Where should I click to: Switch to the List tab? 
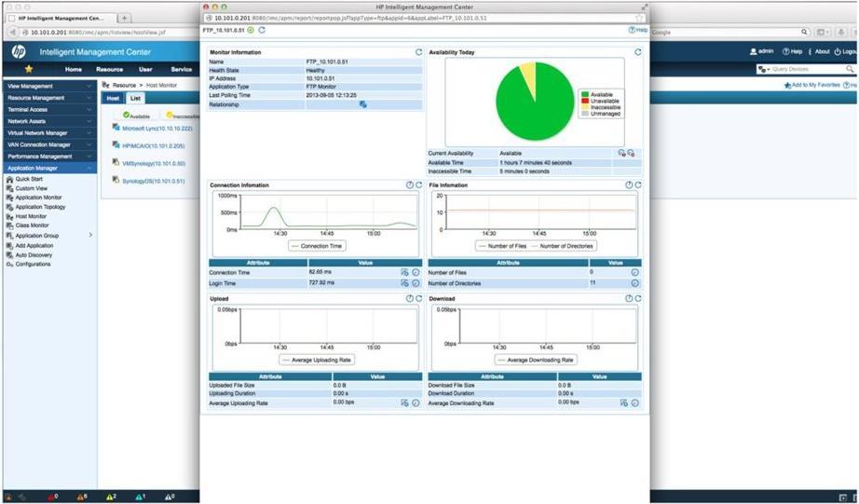135,98
